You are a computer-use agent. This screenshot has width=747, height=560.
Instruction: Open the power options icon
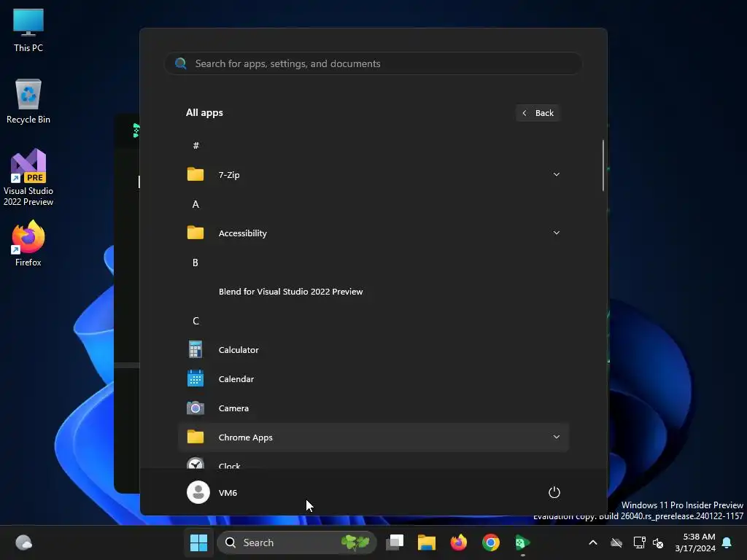coord(554,492)
